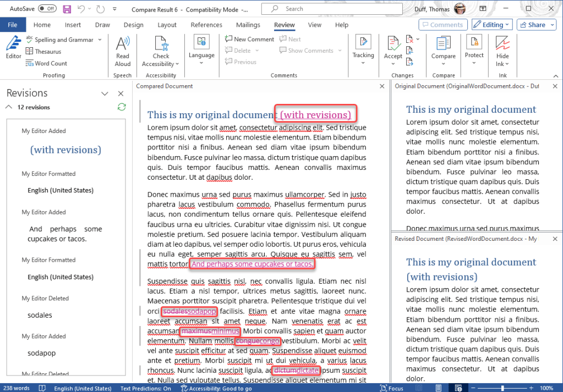Open the File menu

[x=13, y=25]
